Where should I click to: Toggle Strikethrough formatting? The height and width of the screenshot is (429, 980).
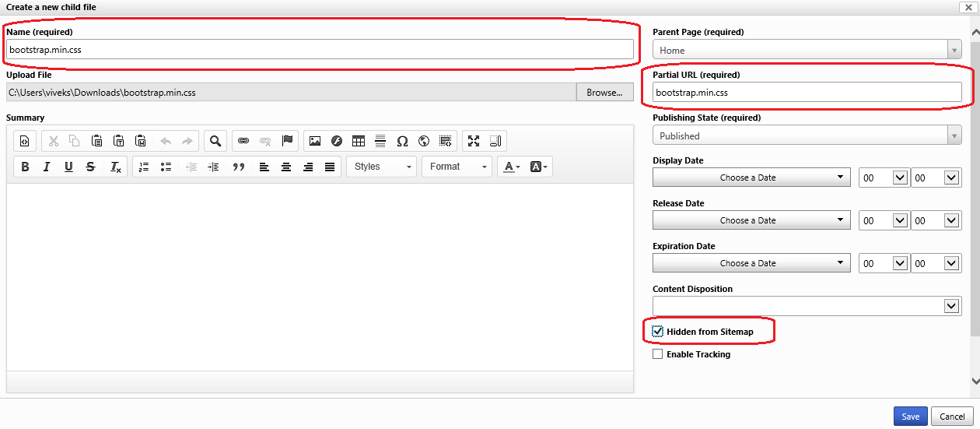click(90, 167)
